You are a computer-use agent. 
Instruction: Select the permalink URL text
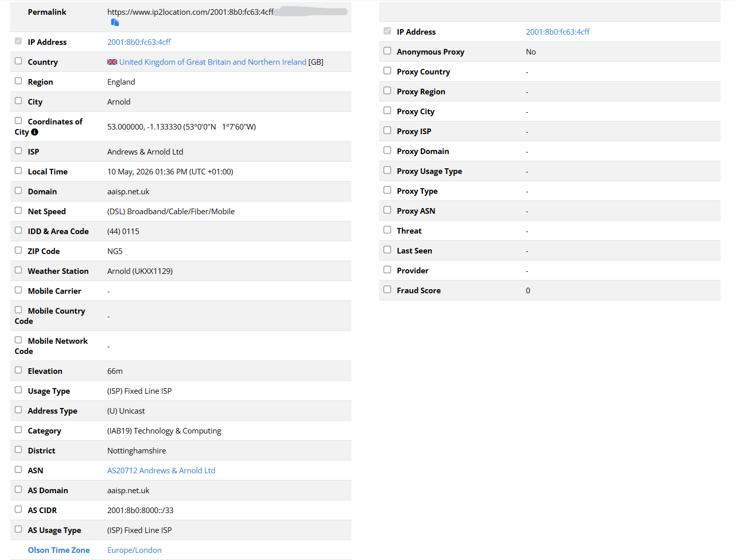click(x=190, y=12)
